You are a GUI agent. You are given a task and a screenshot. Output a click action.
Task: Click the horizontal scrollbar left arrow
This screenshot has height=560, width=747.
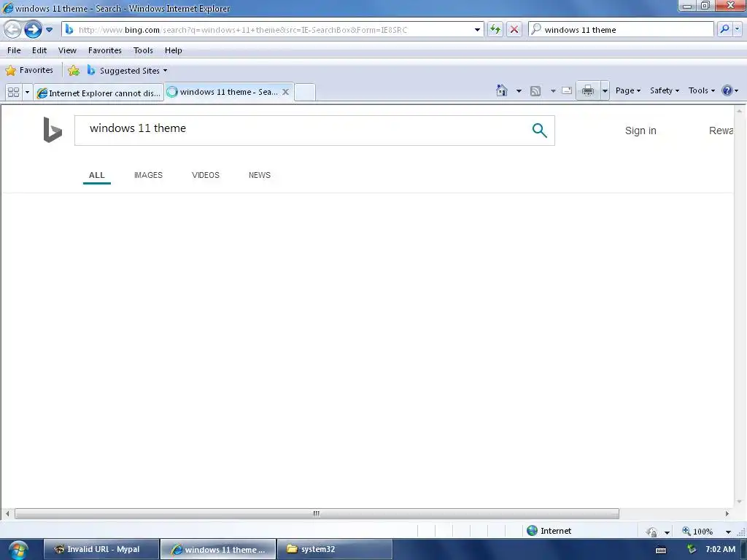point(7,514)
